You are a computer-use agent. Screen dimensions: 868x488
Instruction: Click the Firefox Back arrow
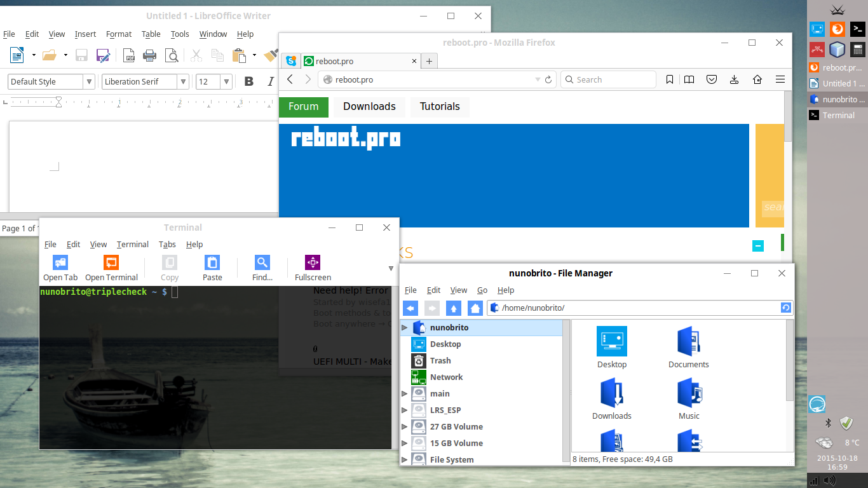coord(290,79)
